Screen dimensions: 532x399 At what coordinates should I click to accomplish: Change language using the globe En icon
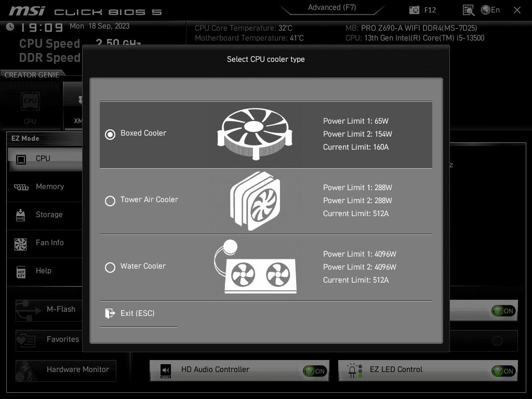490,10
